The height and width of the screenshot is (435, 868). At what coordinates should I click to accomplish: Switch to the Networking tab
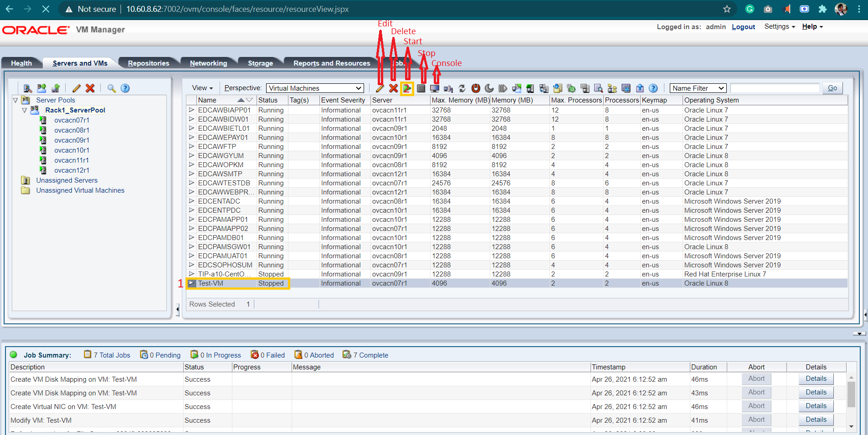(208, 63)
